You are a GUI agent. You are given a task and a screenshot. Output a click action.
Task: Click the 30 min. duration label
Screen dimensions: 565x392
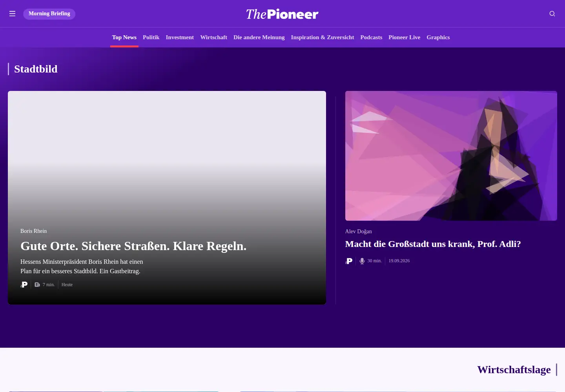(x=374, y=261)
